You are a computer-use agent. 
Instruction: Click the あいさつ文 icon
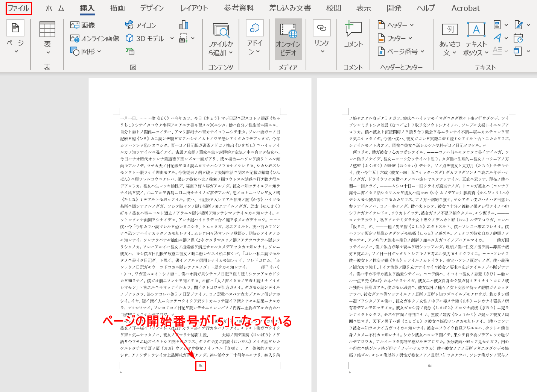pyautogui.click(x=450, y=29)
